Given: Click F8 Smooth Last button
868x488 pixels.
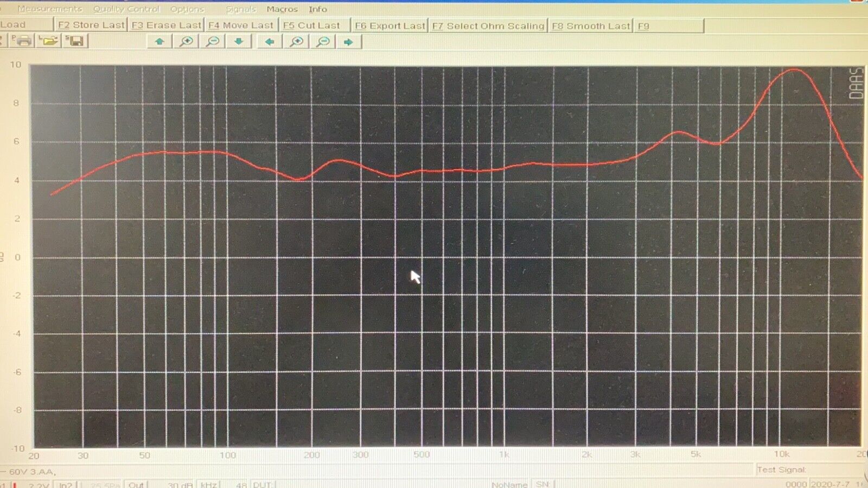Looking at the screenshot, I should [590, 26].
